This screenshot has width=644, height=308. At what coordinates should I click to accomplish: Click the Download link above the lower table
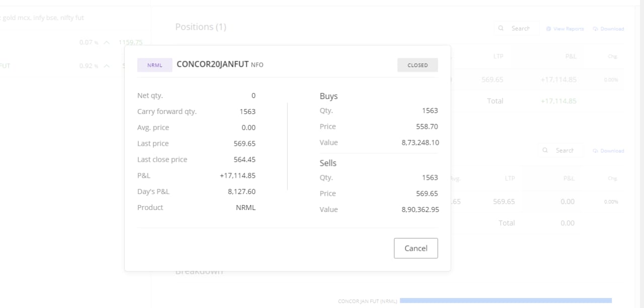tap(608, 151)
